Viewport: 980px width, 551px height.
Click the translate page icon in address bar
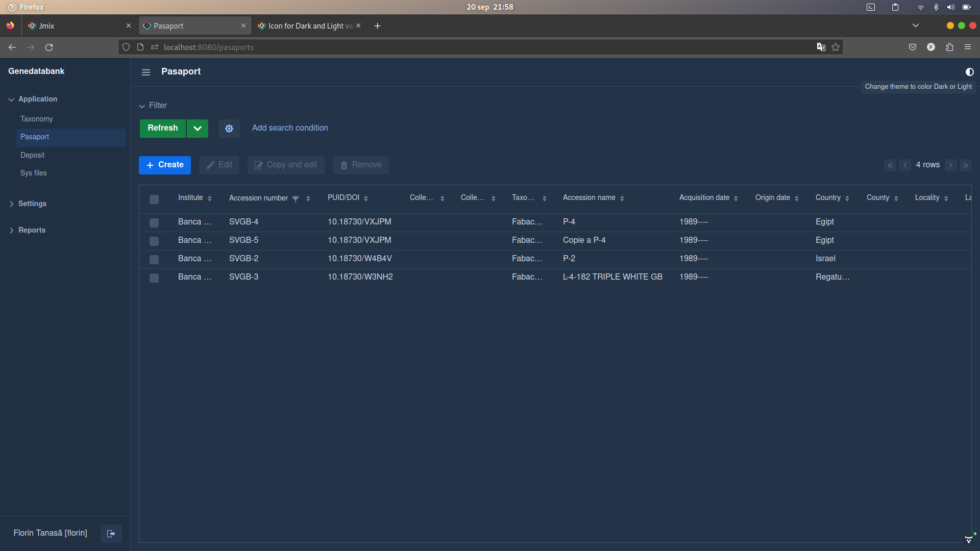click(x=821, y=47)
